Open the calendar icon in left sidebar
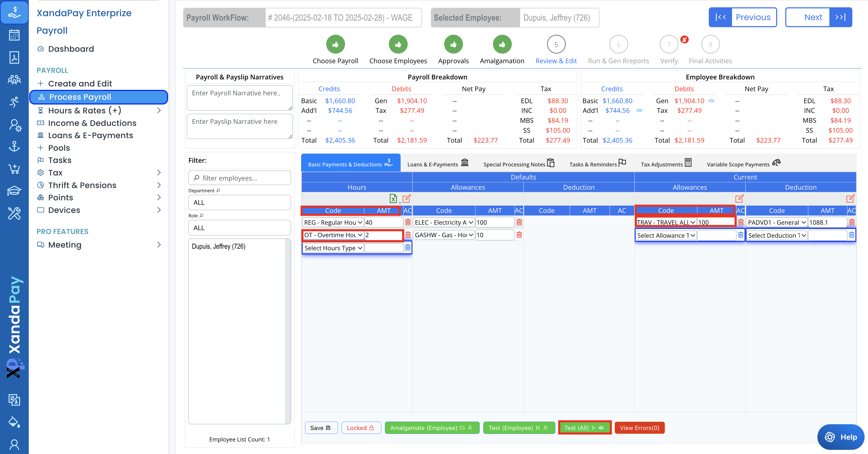This screenshot has height=454, width=868. [x=14, y=35]
